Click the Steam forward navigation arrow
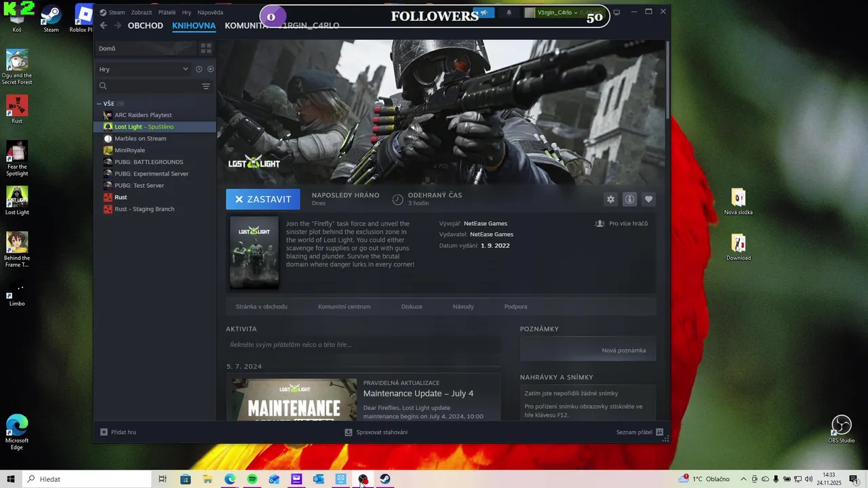 click(x=118, y=26)
